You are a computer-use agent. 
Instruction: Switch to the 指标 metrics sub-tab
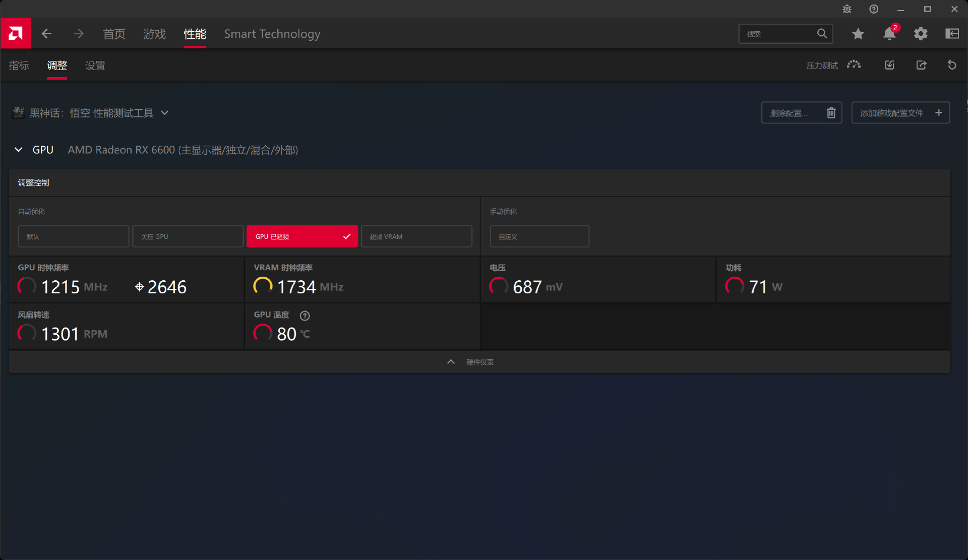click(19, 66)
